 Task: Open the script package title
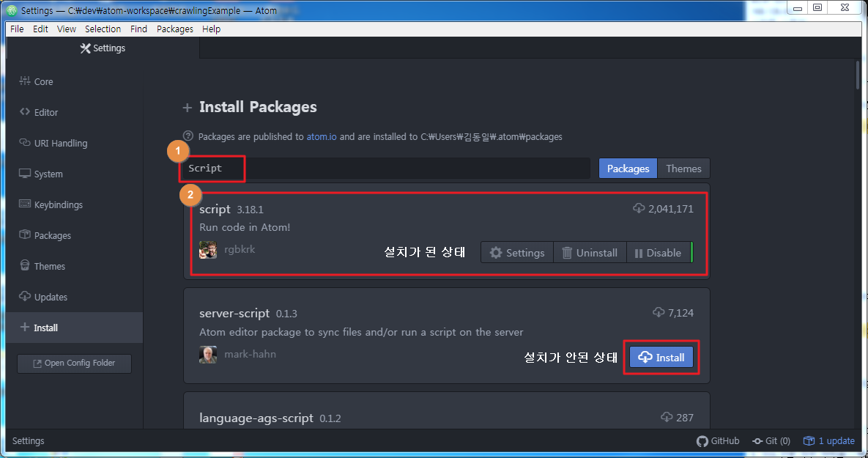[x=215, y=209]
